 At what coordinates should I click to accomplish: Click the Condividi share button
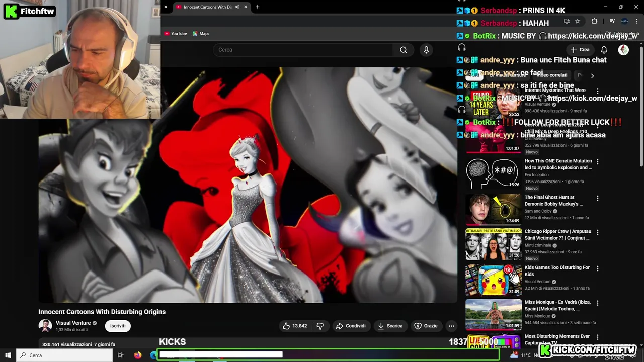pyautogui.click(x=351, y=326)
